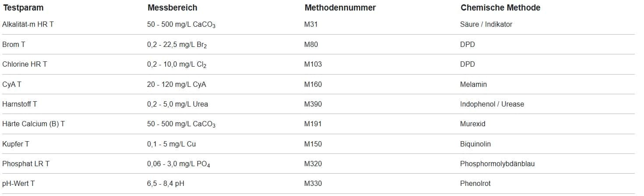Select the Phosphat LR T cell
Viewport: 644px width, 196px height.
click(26, 164)
